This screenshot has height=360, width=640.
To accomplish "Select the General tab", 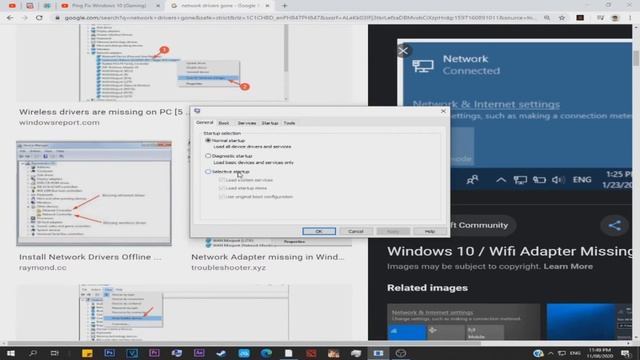I will (x=204, y=122).
